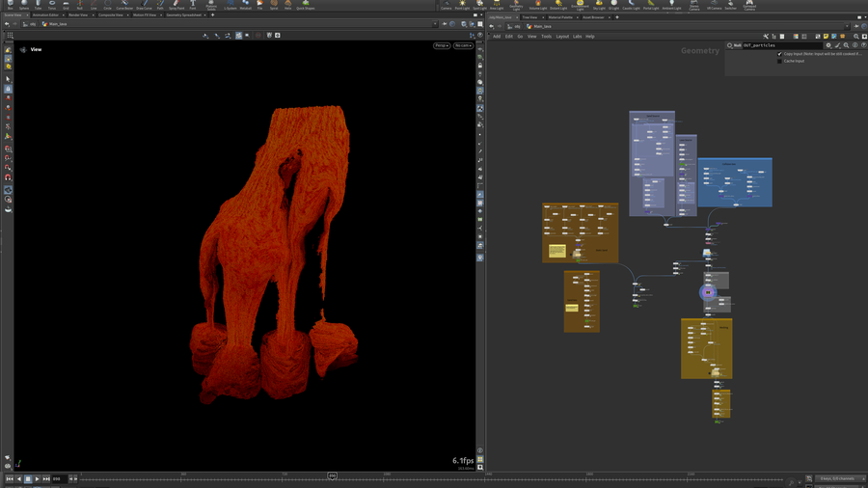The image size is (868, 488).
Task: Click the Torus shelf tool
Action: pyautogui.click(x=52, y=5)
